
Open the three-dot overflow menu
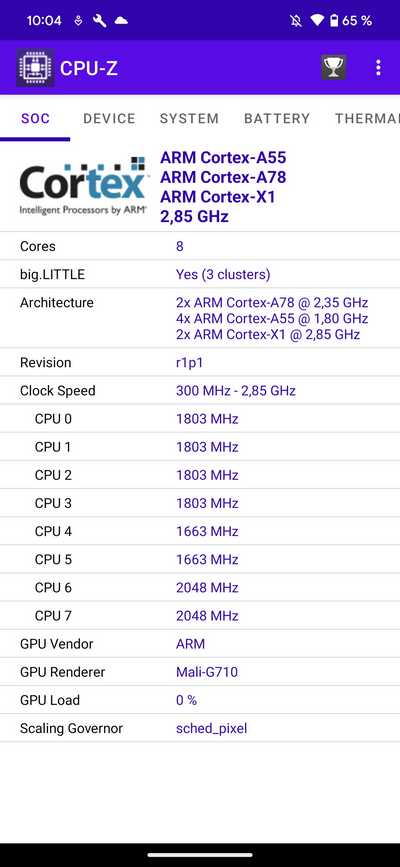pos(378,68)
